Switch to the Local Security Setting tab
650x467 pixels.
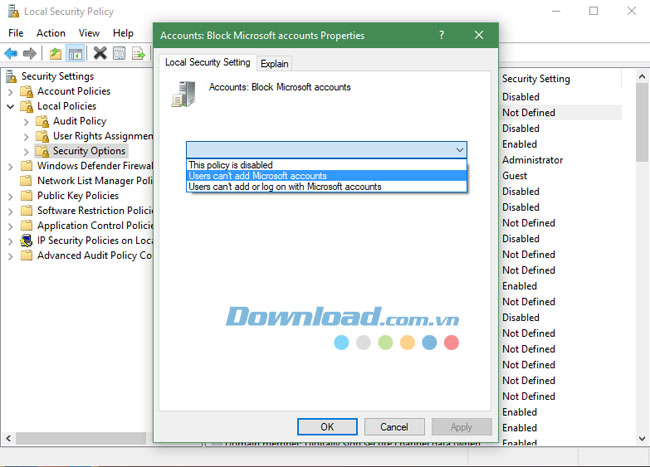coord(208,62)
